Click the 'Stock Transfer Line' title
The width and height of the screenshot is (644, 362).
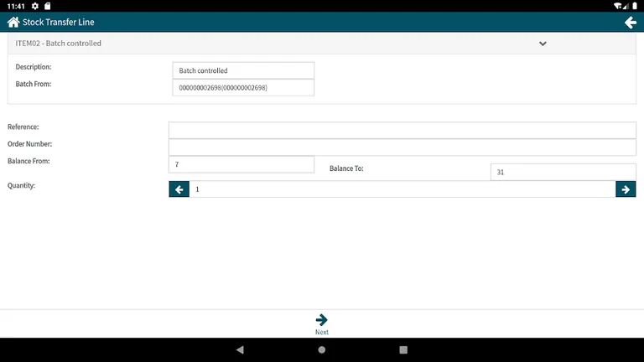[x=59, y=22]
